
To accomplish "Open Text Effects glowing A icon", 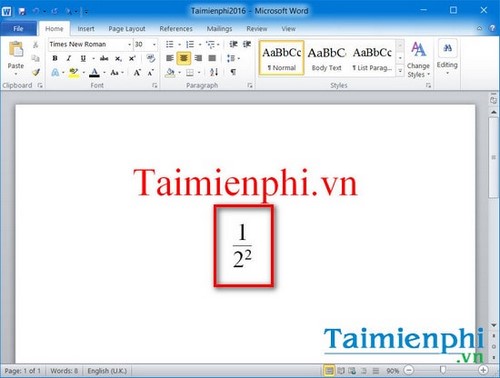I will 55,72.
